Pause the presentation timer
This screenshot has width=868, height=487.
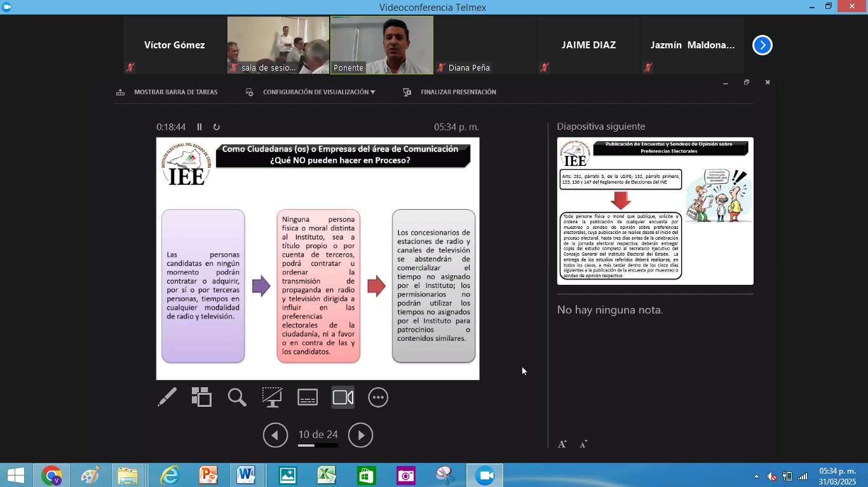200,127
